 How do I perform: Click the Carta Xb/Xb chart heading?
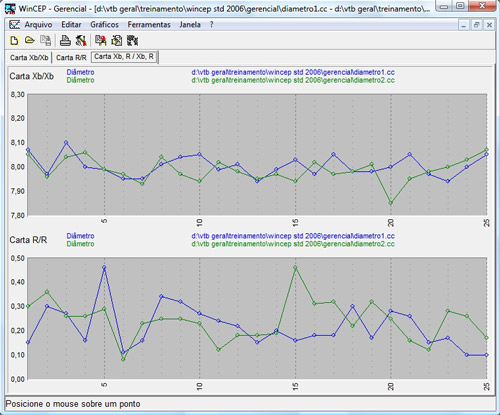pos(31,76)
